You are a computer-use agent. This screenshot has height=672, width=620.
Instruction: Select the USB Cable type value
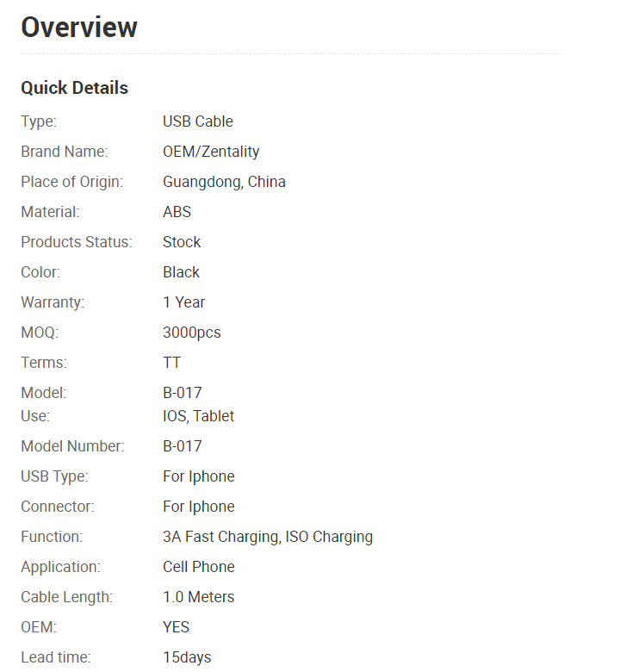(x=198, y=121)
